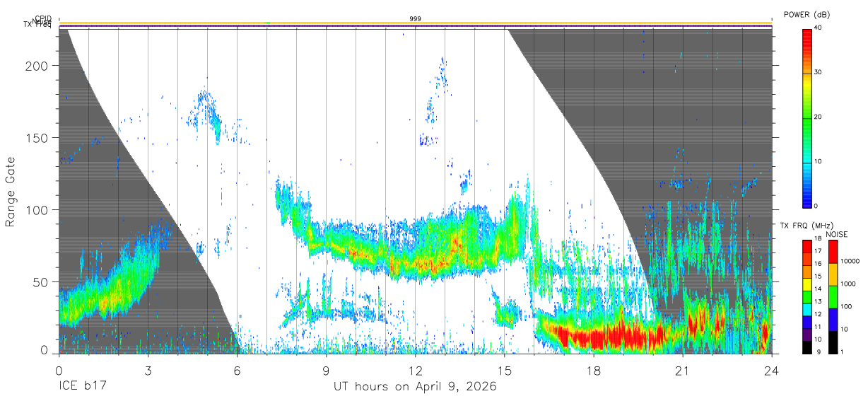Click the blue swatch of the NOISE legend
The height and width of the screenshot is (401, 868).
833,320
